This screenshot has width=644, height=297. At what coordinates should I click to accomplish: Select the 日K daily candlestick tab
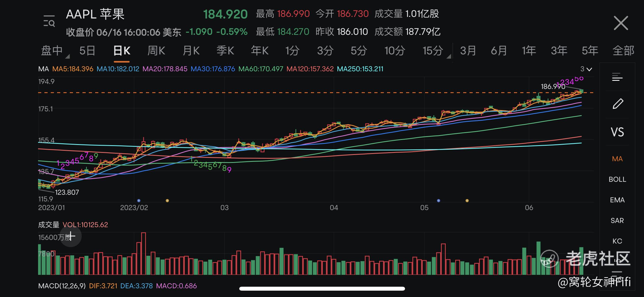(122, 50)
